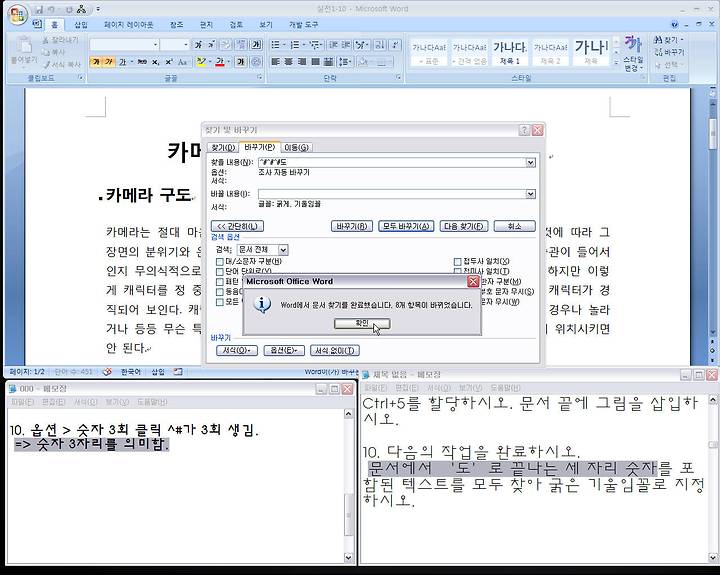Click Cancel (취소) button in dialog
This screenshot has width=720, height=576.
pos(515,226)
